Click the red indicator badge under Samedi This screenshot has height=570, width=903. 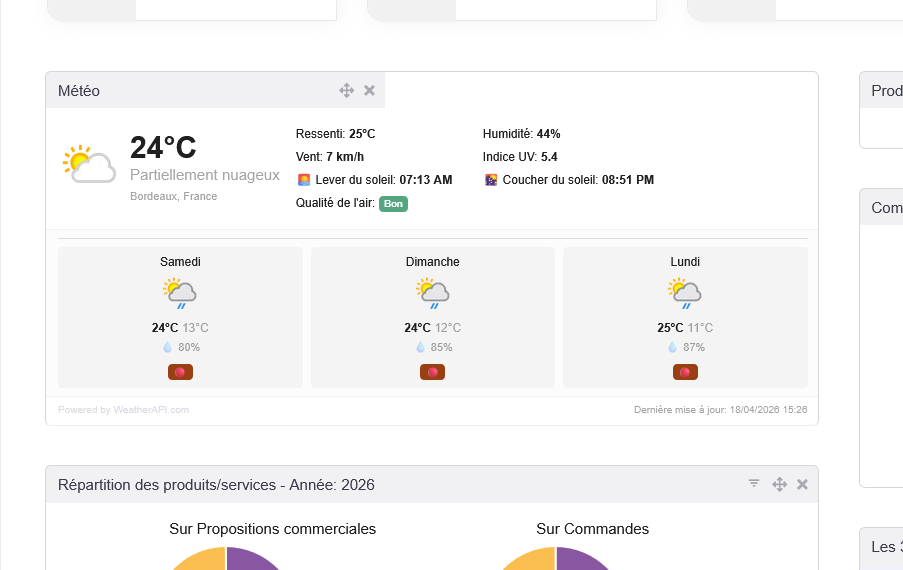click(180, 372)
